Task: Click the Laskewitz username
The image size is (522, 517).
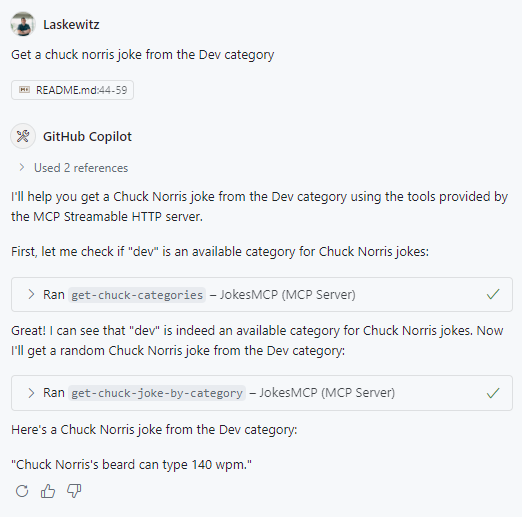Action: [x=71, y=25]
